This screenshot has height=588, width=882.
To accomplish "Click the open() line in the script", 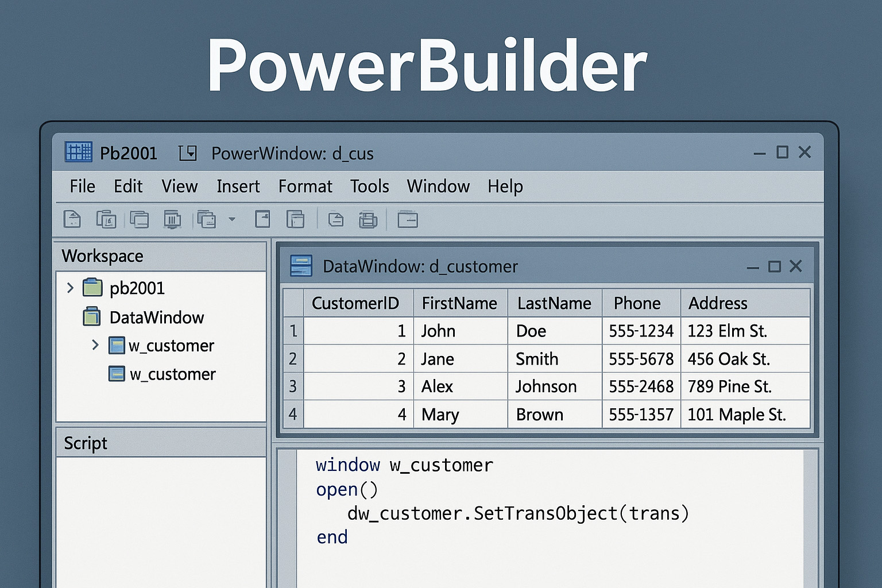I will 347,490.
